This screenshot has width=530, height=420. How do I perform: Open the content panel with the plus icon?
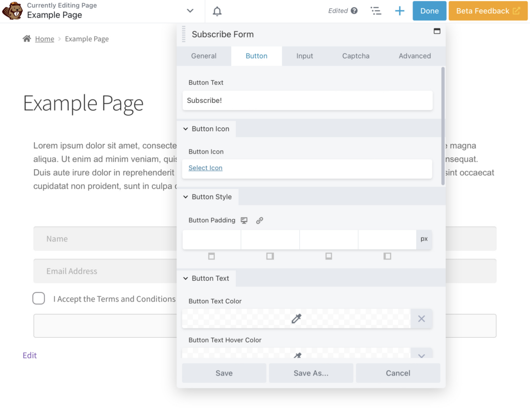[x=399, y=10]
